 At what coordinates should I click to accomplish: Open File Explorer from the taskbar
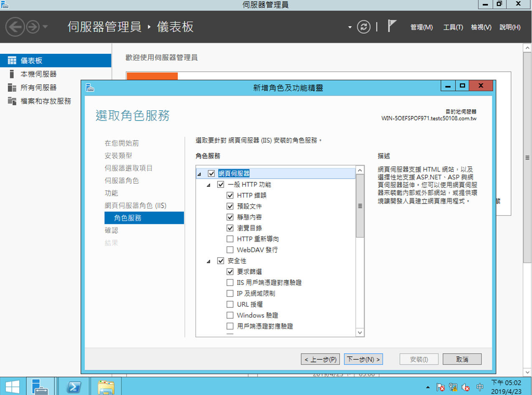coord(106,386)
